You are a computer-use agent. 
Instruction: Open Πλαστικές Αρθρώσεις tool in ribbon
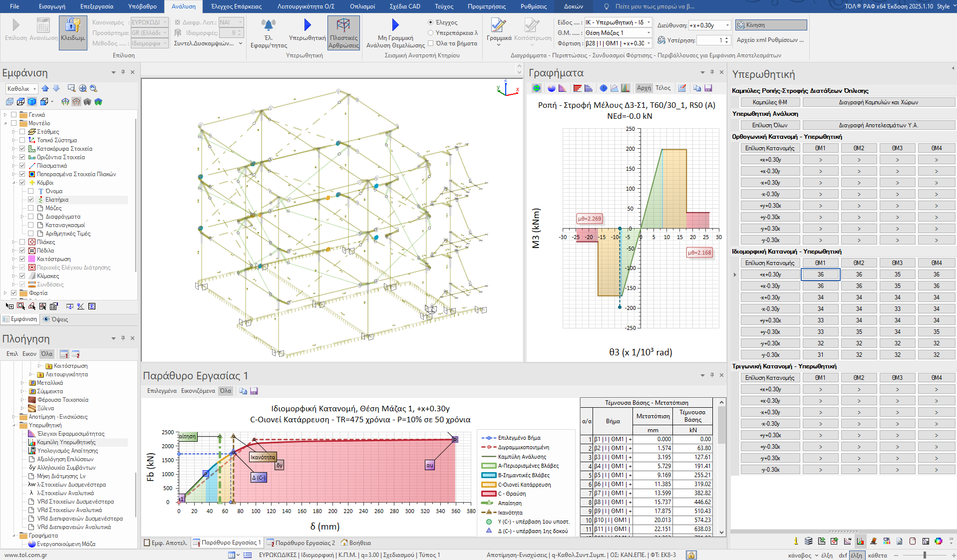click(x=343, y=25)
